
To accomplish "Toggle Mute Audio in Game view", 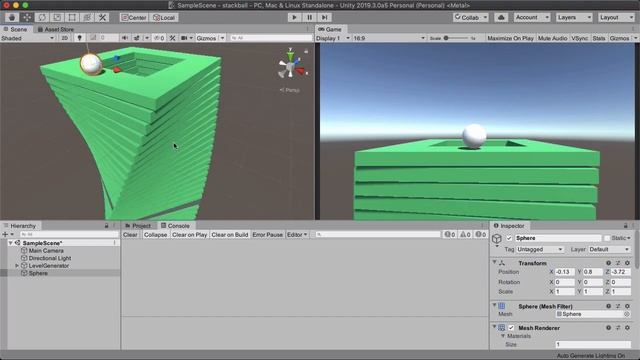I will tap(552, 38).
